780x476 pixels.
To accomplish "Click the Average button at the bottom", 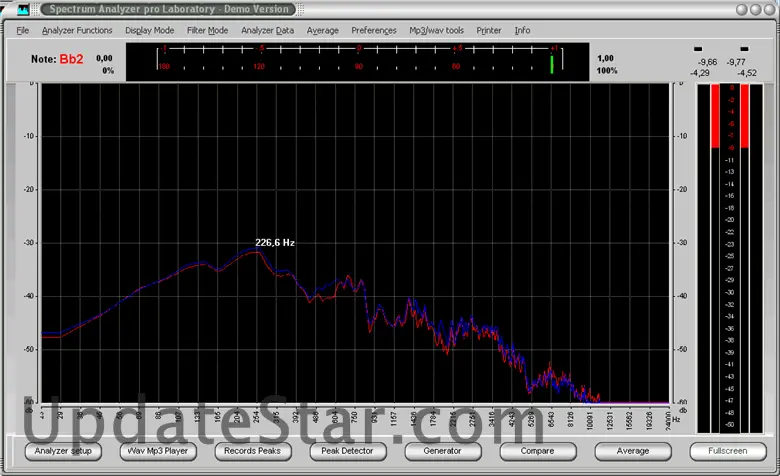I will (x=632, y=451).
